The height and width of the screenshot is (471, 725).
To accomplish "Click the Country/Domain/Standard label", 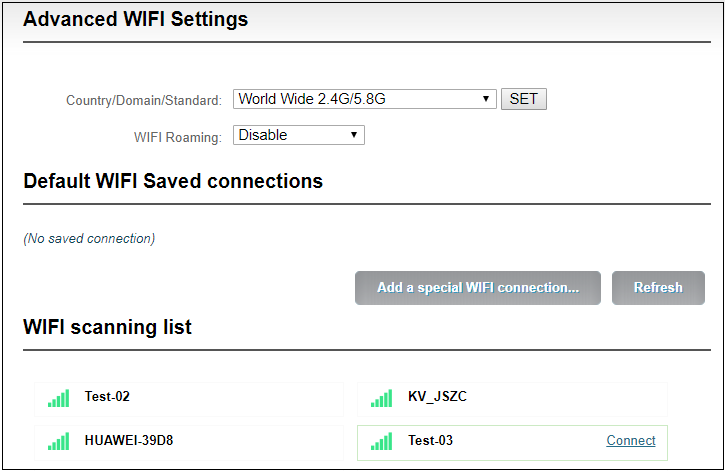I will [x=144, y=100].
